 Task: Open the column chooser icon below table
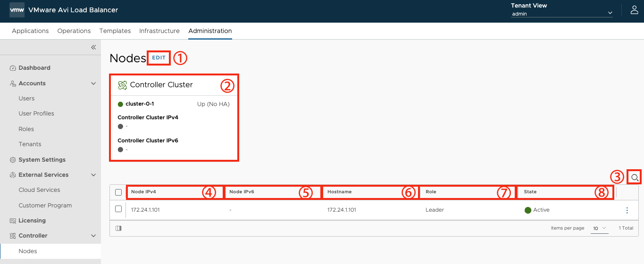point(118,228)
